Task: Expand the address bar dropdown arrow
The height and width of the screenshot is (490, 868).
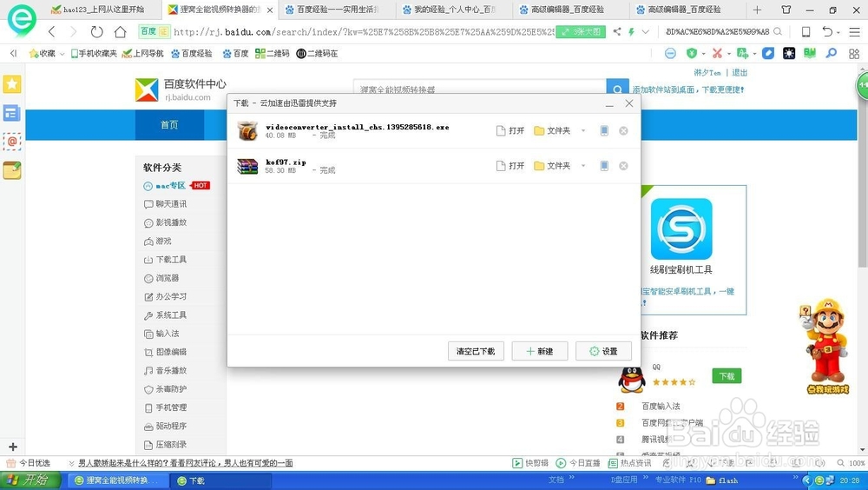Action: point(646,31)
